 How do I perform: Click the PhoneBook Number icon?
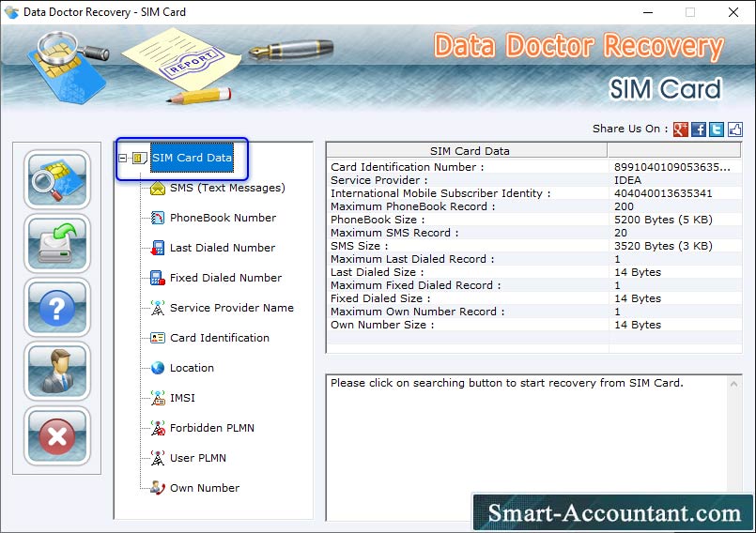[158, 218]
